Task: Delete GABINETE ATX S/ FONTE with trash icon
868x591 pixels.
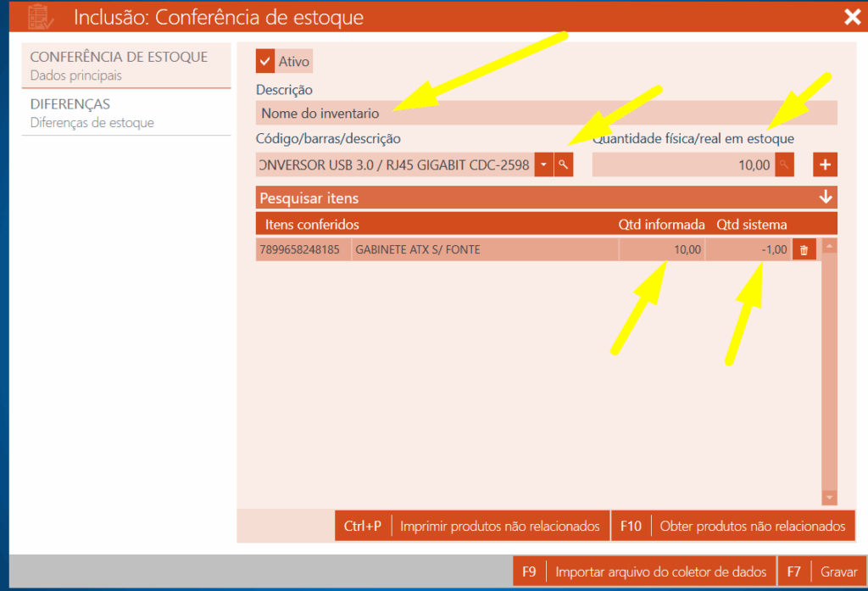Action: (x=804, y=249)
